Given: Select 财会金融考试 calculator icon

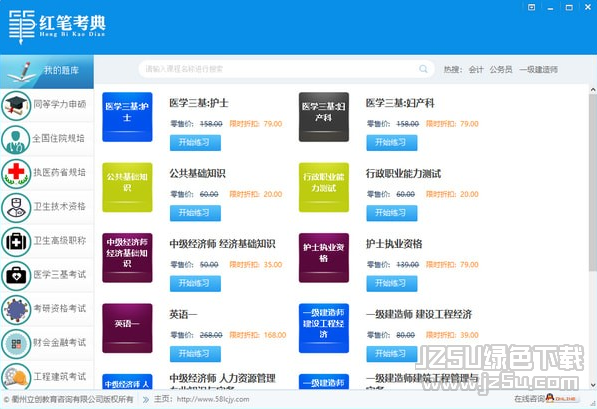Looking at the screenshot, I should pyautogui.click(x=16, y=344).
